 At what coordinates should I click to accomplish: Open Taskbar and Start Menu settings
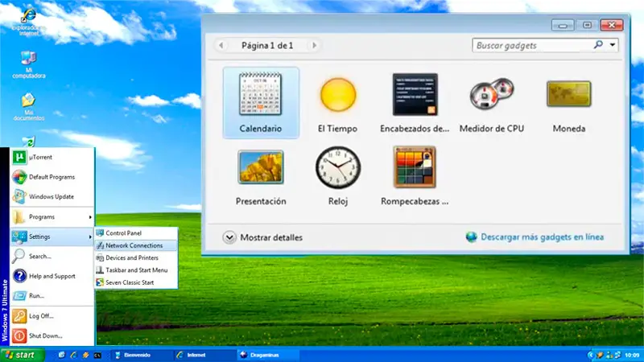click(x=136, y=270)
